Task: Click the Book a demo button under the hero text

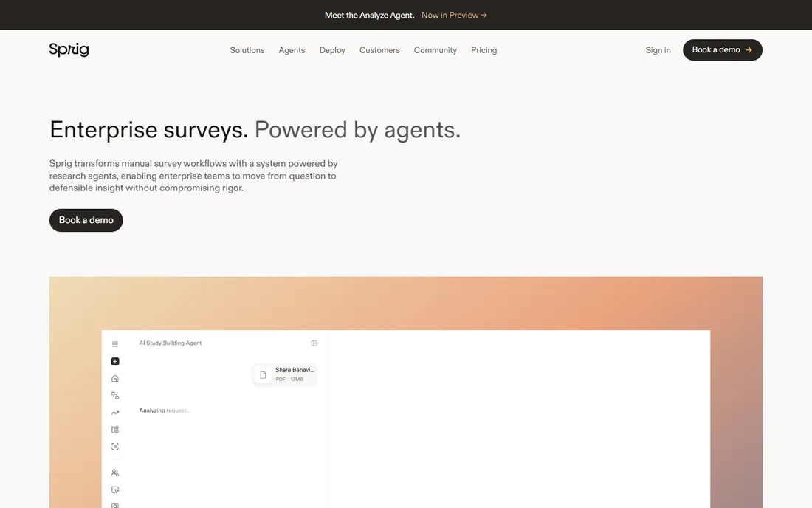Action: click(x=86, y=220)
